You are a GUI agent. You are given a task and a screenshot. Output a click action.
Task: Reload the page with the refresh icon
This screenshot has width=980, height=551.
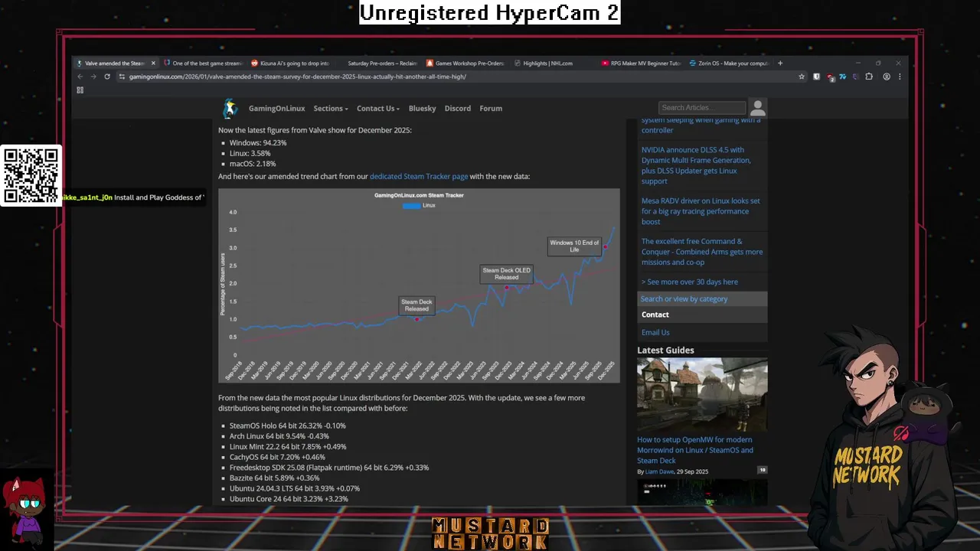coord(107,77)
